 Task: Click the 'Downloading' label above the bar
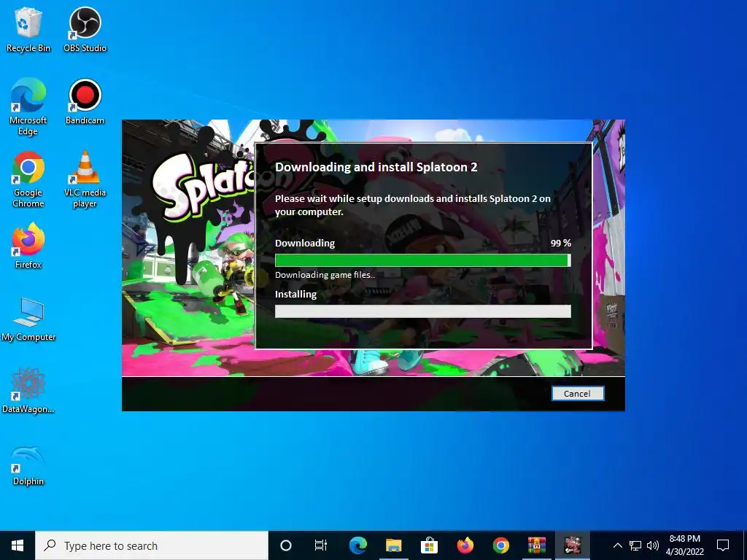[x=305, y=244]
